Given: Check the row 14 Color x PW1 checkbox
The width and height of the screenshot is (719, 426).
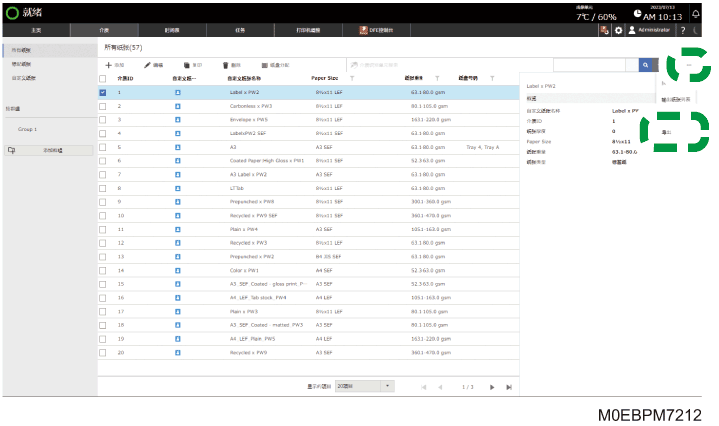Looking at the screenshot, I should [x=103, y=271].
